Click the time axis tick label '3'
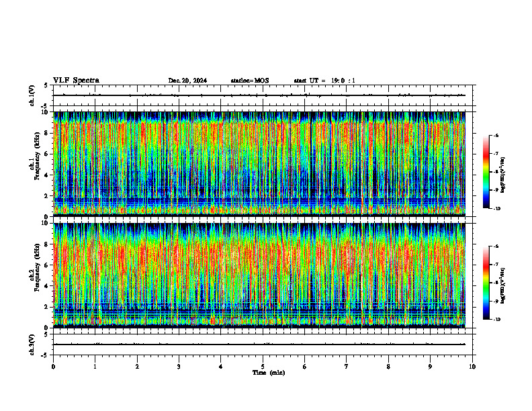 point(179,367)
